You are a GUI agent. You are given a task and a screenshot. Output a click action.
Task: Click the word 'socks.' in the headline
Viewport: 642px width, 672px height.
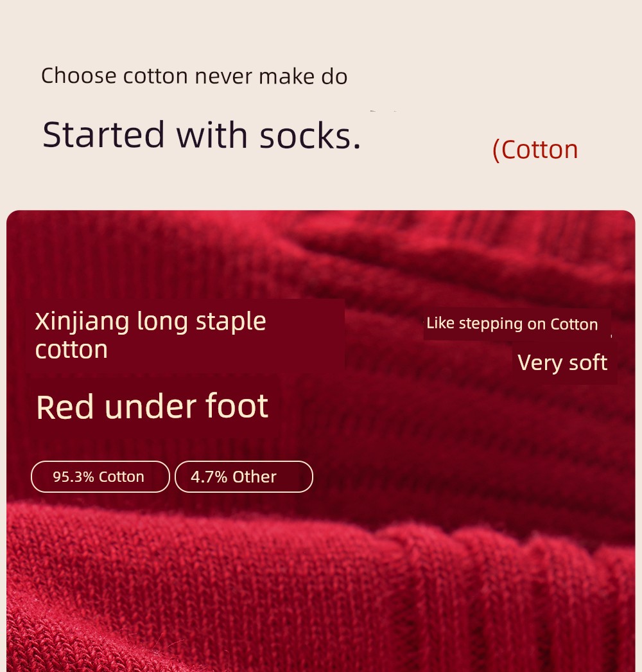pyautogui.click(x=311, y=136)
